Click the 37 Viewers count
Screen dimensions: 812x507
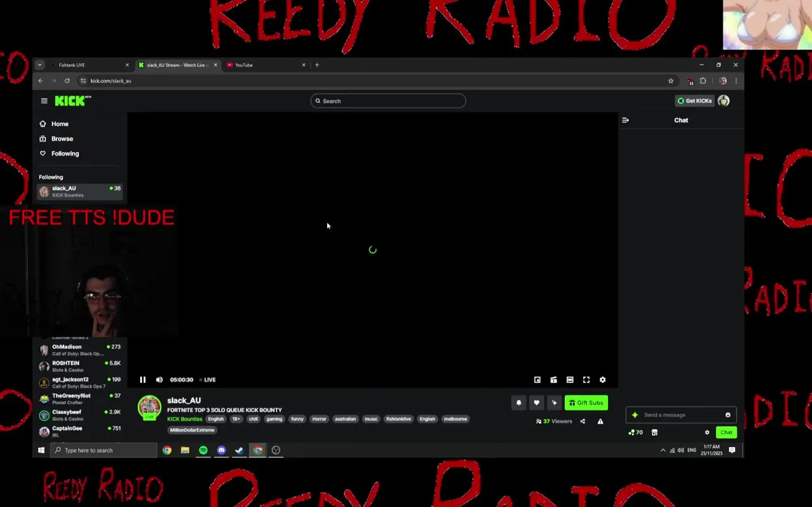(x=554, y=422)
